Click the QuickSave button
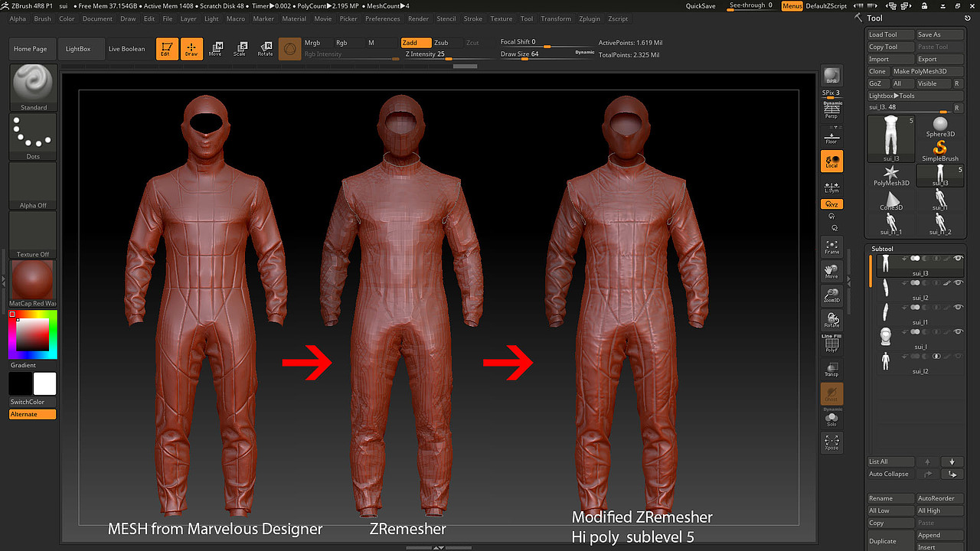The height and width of the screenshot is (551, 980). pos(701,5)
